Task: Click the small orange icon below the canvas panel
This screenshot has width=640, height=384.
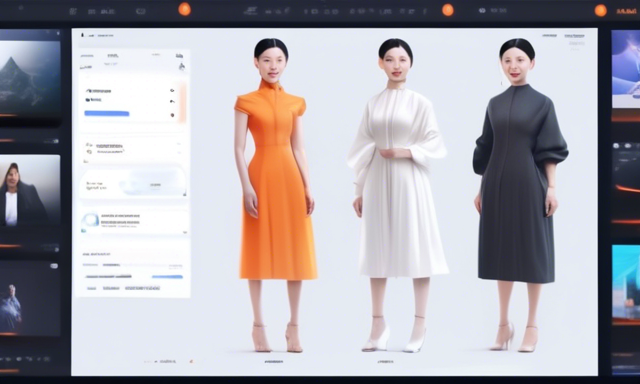Action: tap(191, 361)
